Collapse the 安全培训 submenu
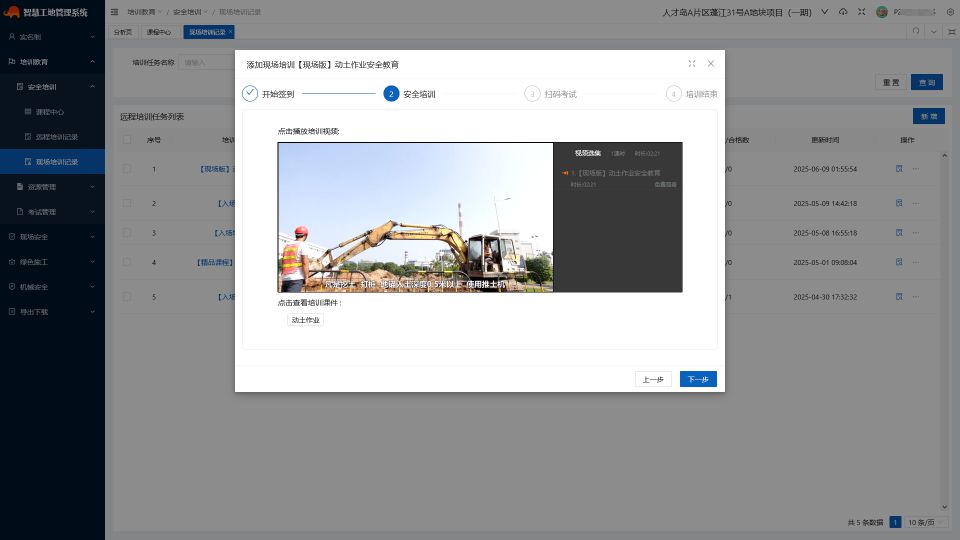This screenshot has width=960, height=540. [x=52, y=87]
